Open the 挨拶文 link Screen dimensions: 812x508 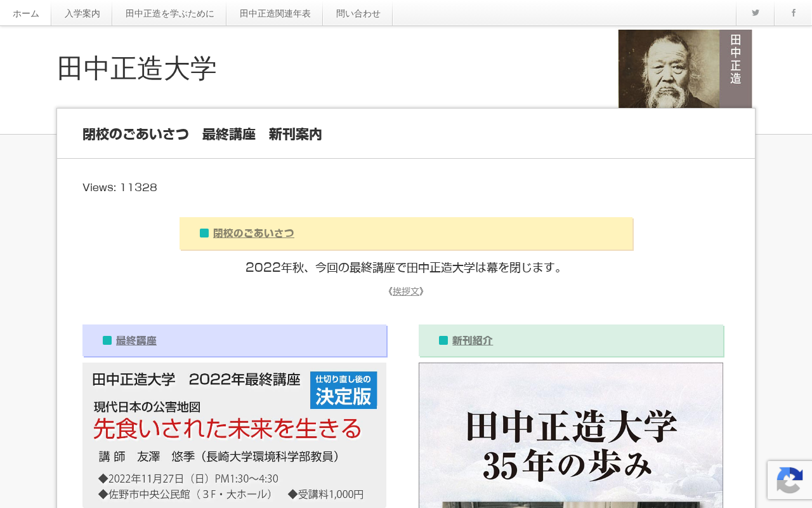pyautogui.click(x=406, y=291)
